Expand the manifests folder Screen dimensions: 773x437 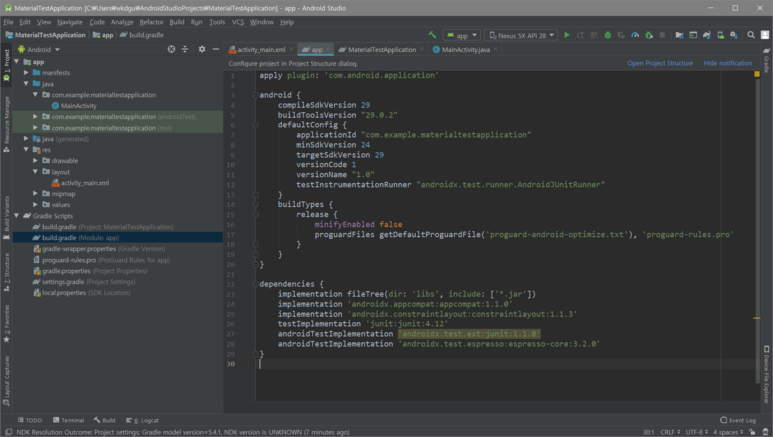[26, 73]
